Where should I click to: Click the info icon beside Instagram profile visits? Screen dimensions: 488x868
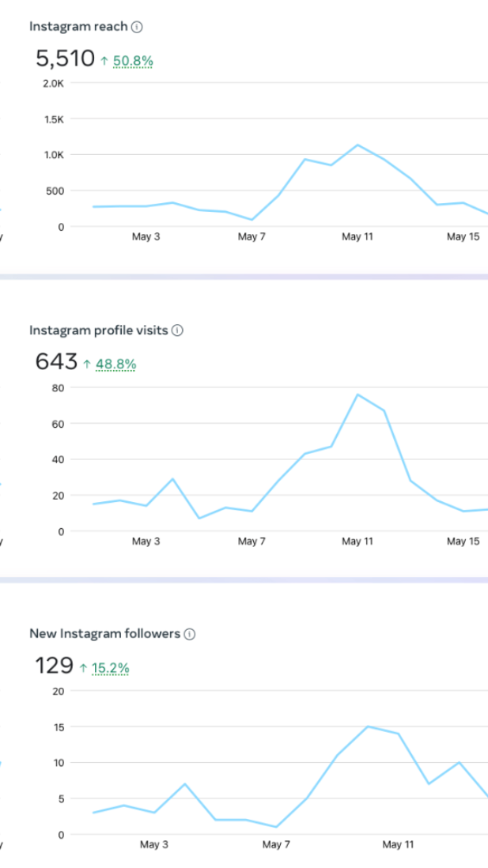click(x=177, y=330)
